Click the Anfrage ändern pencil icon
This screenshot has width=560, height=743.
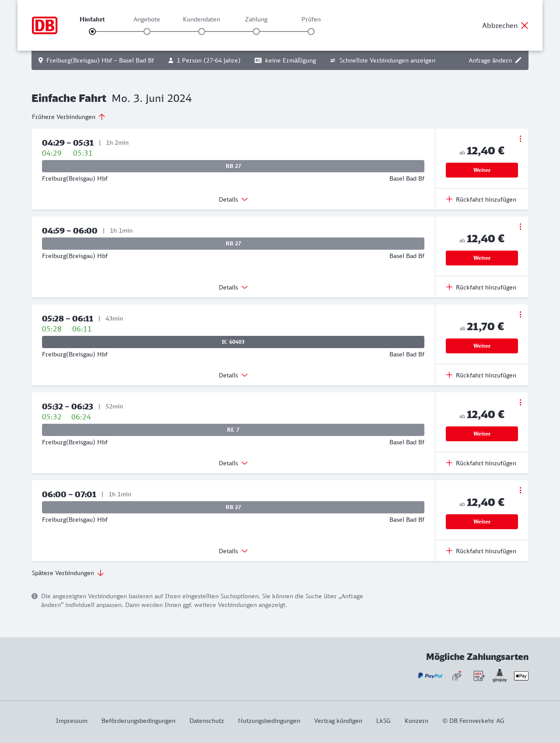click(x=518, y=60)
